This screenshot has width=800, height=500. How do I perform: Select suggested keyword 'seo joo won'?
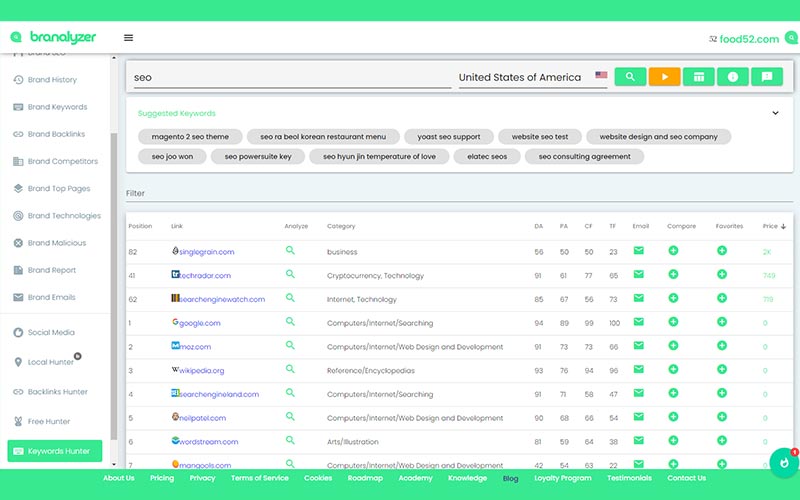click(172, 157)
